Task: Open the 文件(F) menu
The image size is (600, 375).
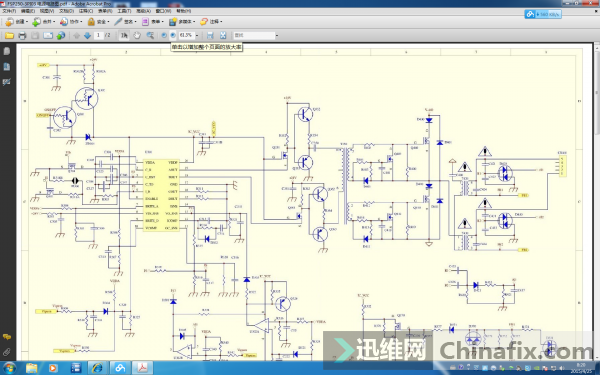Action: click(x=8, y=11)
